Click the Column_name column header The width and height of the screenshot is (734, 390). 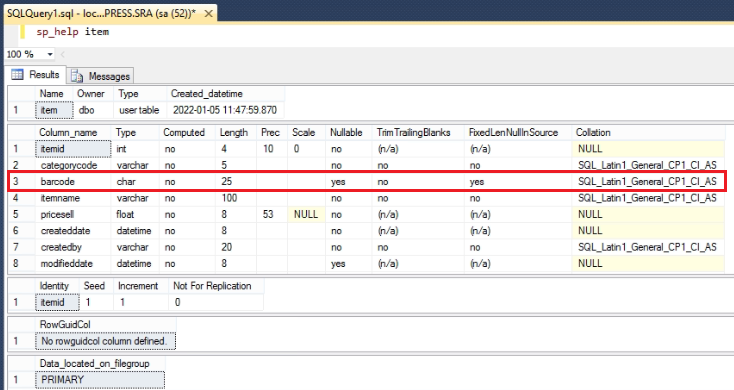pyautogui.click(x=73, y=132)
